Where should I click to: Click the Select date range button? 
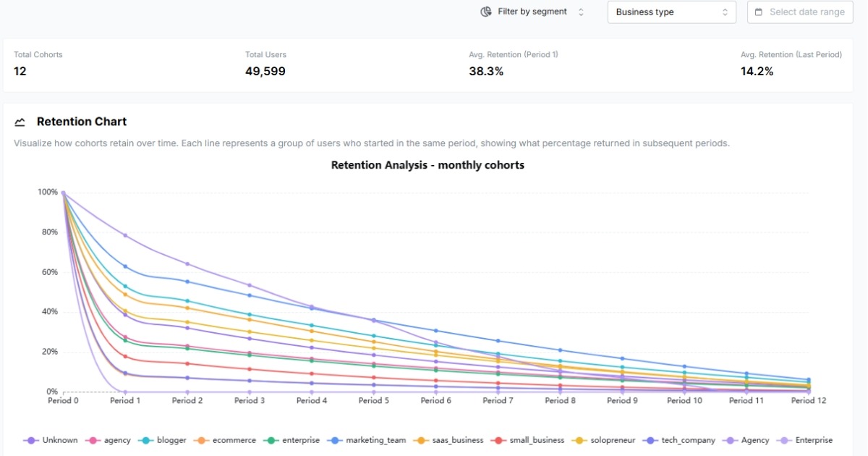[799, 12]
